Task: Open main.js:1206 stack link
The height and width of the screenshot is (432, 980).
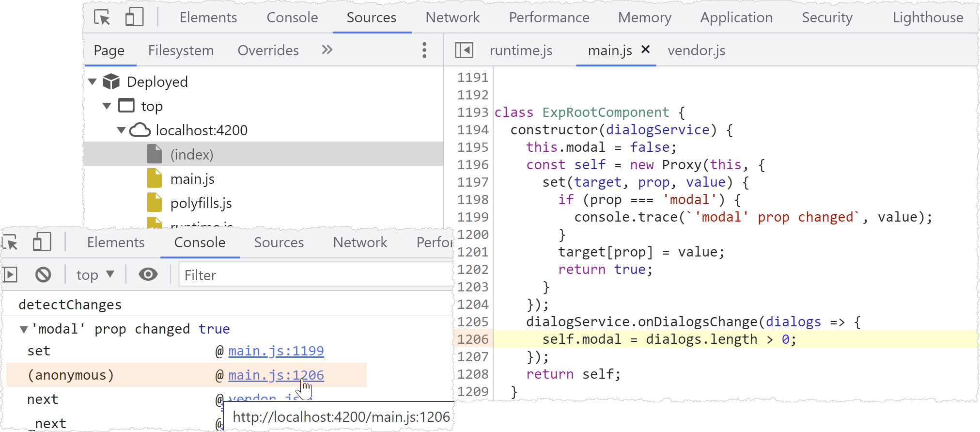Action: [x=276, y=375]
